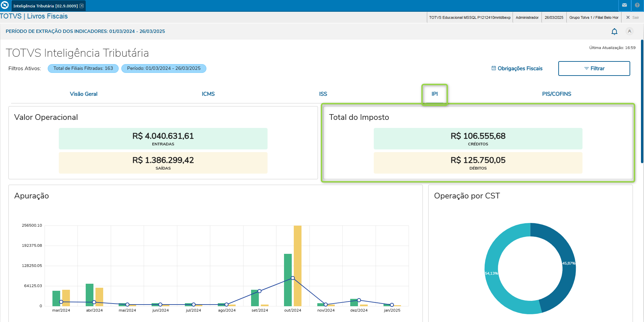
Task: Click the yellow bar for abr/2024
Action: coord(99,297)
